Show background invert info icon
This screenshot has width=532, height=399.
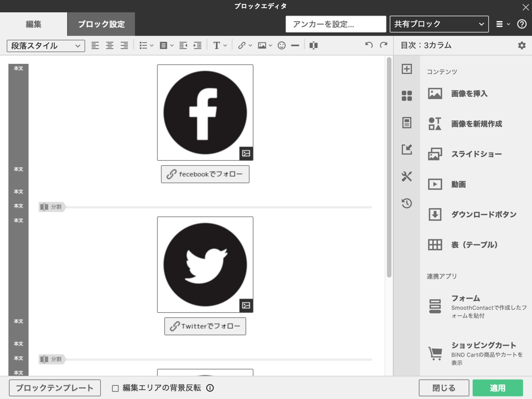(210, 388)
